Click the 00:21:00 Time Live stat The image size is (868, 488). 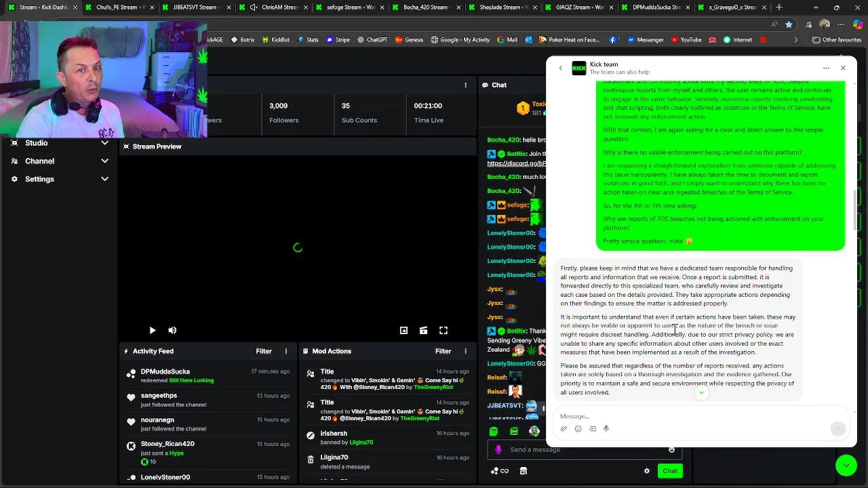(x=429, y=113)
